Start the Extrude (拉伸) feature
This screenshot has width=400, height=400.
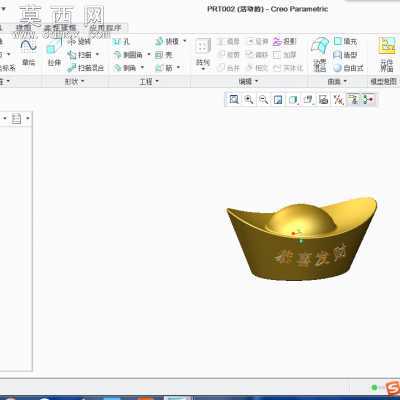coord(54,52)
